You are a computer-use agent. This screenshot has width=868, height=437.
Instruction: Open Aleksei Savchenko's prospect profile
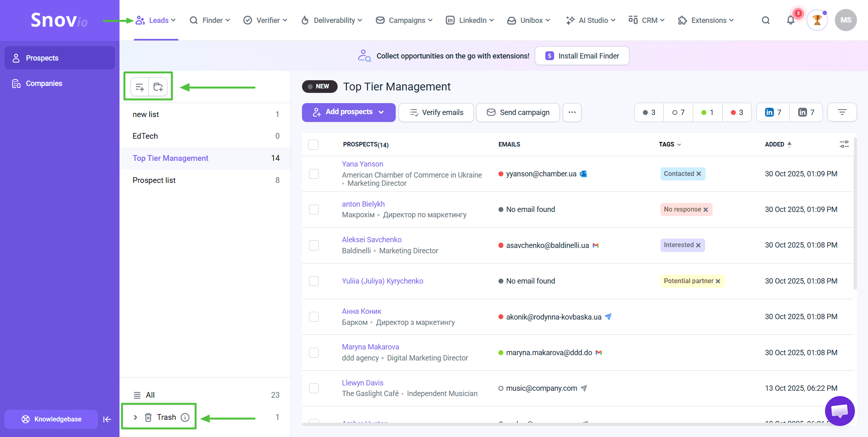pos(372,240)
